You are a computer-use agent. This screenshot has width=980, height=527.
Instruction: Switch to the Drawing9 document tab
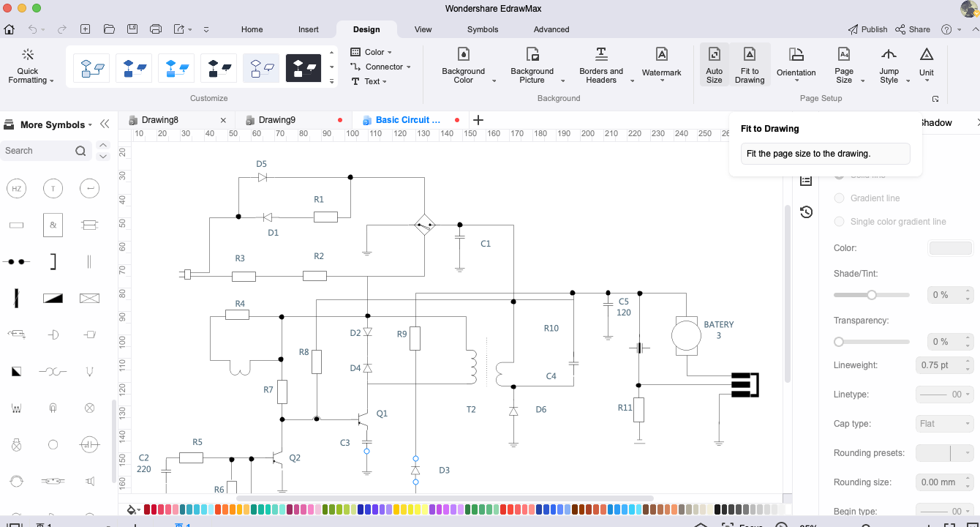277,120
